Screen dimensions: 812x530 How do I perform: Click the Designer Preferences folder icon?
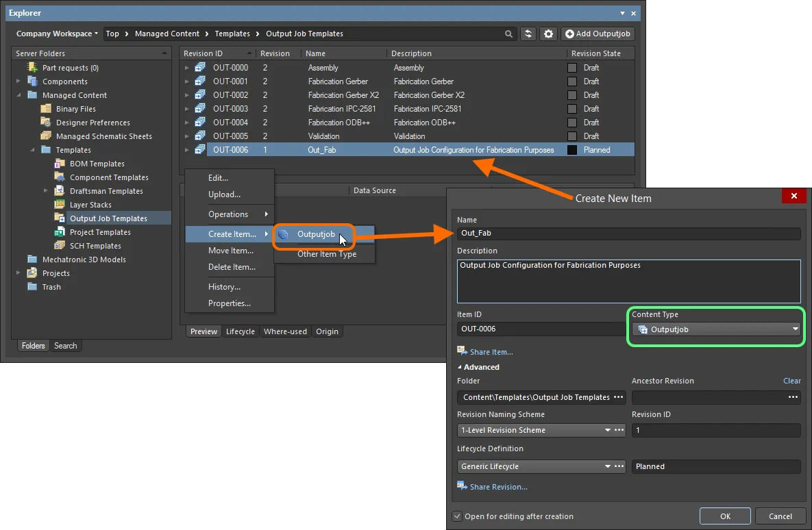46,122
